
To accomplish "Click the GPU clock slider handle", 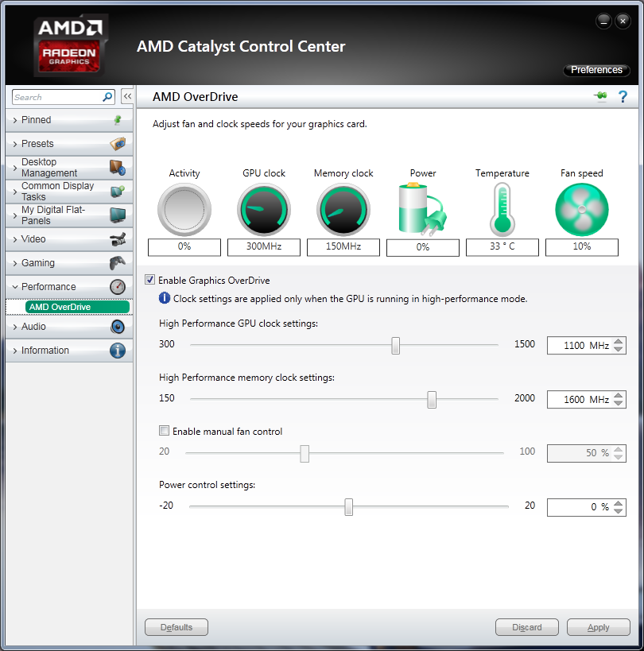I will pyautogui.click(x=396, y=346).
